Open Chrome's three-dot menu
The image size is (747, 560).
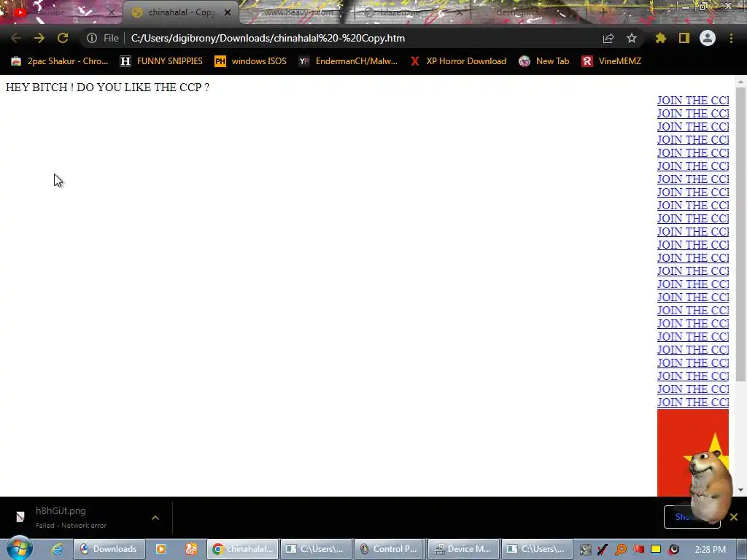tap(731, 38)
